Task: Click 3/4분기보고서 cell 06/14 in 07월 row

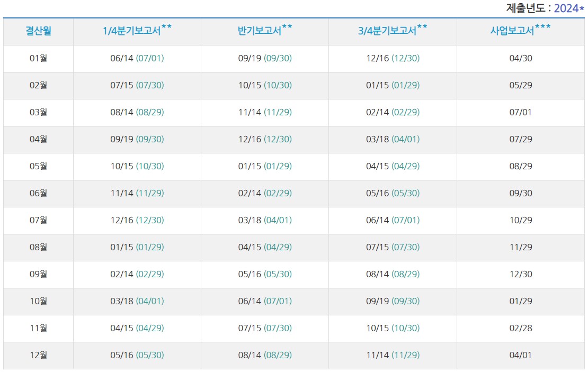Action: pyautogui.click(x=393, y=220)
